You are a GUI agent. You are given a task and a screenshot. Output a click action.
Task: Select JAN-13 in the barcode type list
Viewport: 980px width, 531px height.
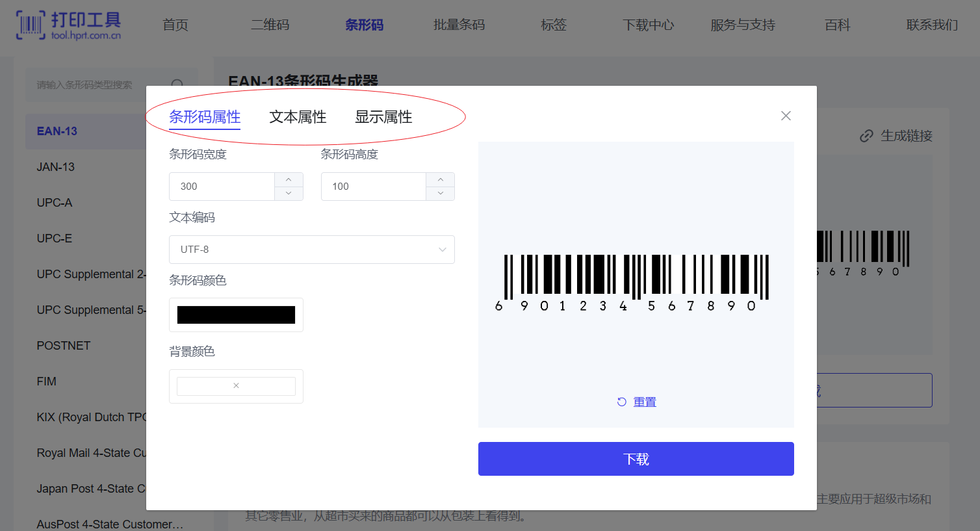click(x=56, y=167)
